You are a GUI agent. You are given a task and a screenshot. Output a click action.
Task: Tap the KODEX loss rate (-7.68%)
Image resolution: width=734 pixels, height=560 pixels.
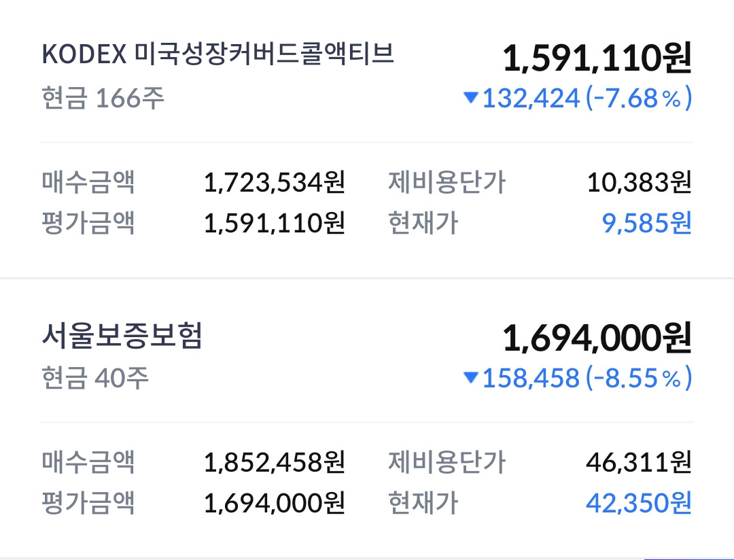638,99
